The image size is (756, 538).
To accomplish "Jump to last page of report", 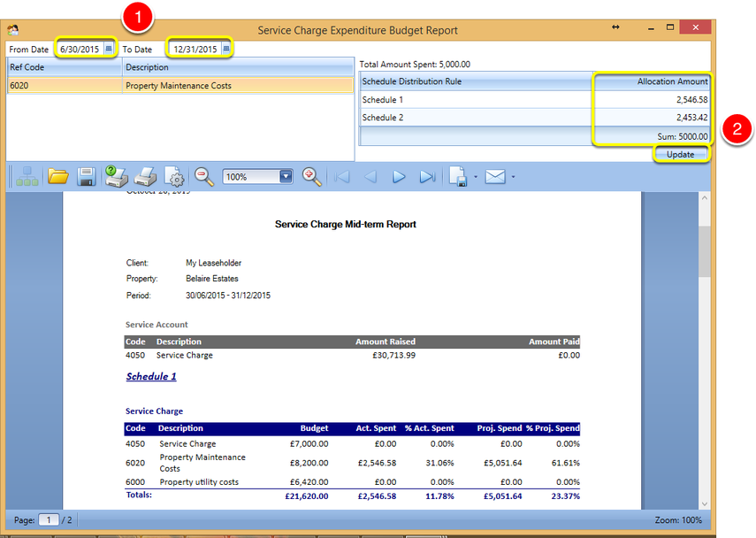I will pos(427,177).
